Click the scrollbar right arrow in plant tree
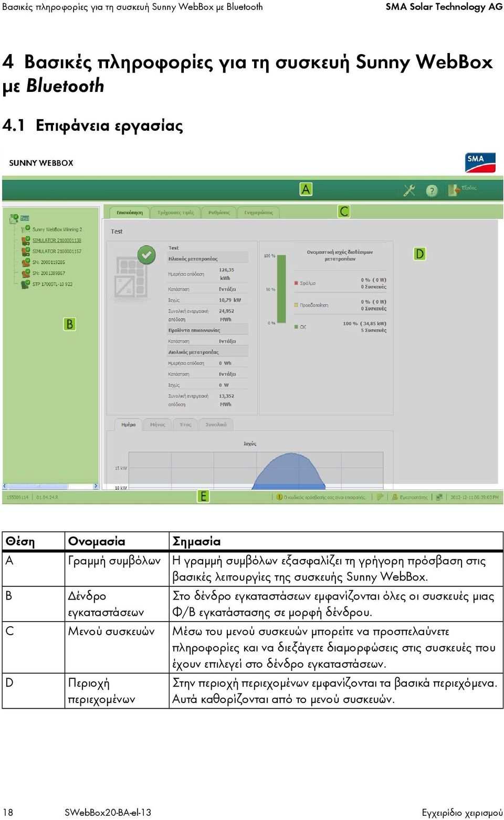The image size is (504, 820). pyautogui.click(x=96, y=487)
